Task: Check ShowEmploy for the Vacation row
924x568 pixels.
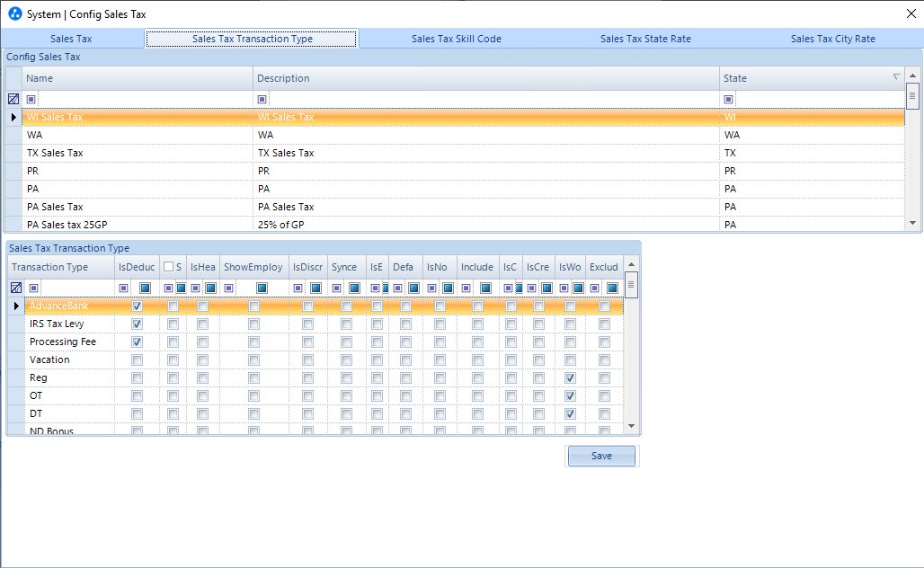Action: pos(253,359)
